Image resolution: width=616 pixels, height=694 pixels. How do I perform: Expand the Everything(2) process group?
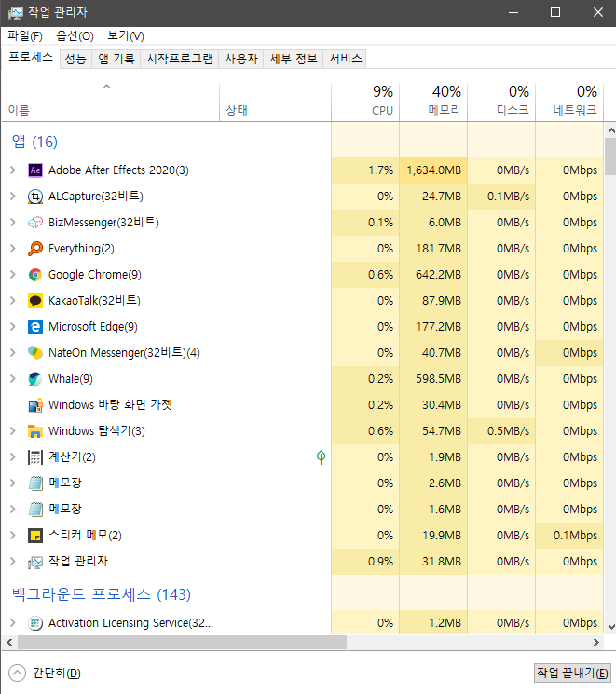13,249
